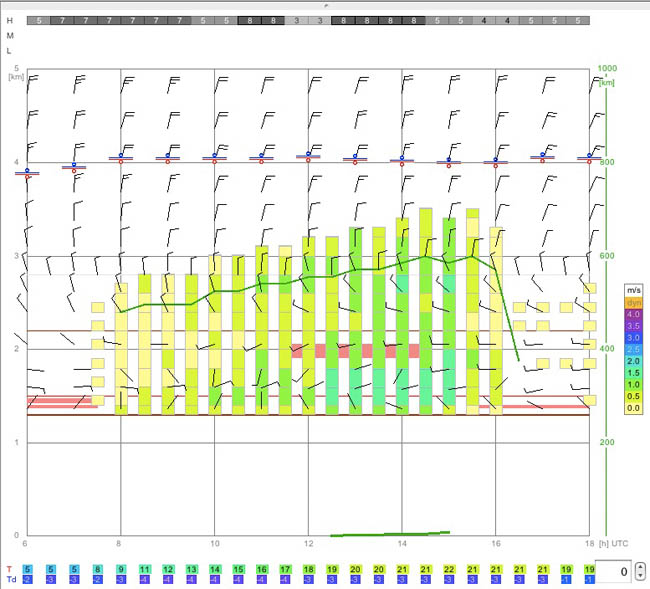Click the stepper up arrow beside the 0 field
Screen dimensions: 650x589
pyautogui.click(x=641, y=567)
